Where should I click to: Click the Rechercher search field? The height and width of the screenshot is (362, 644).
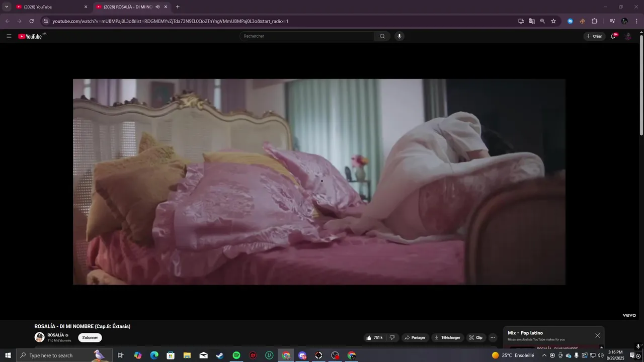coord(307,36)
